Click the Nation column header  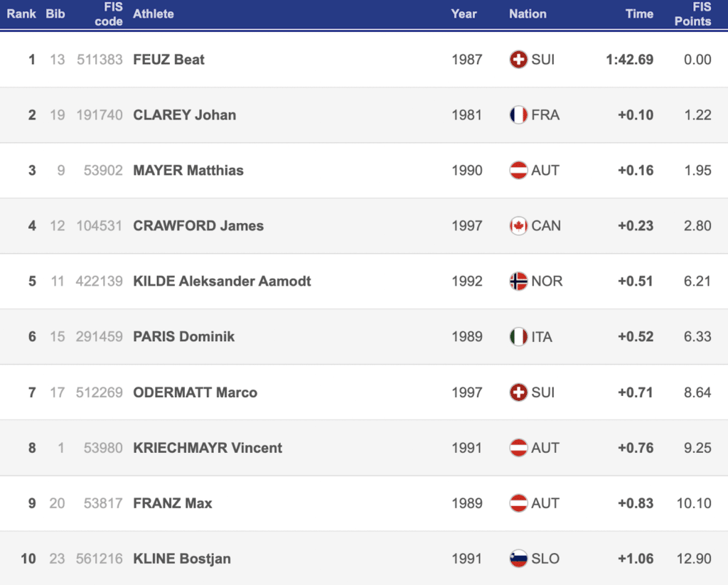coord(528,14)
